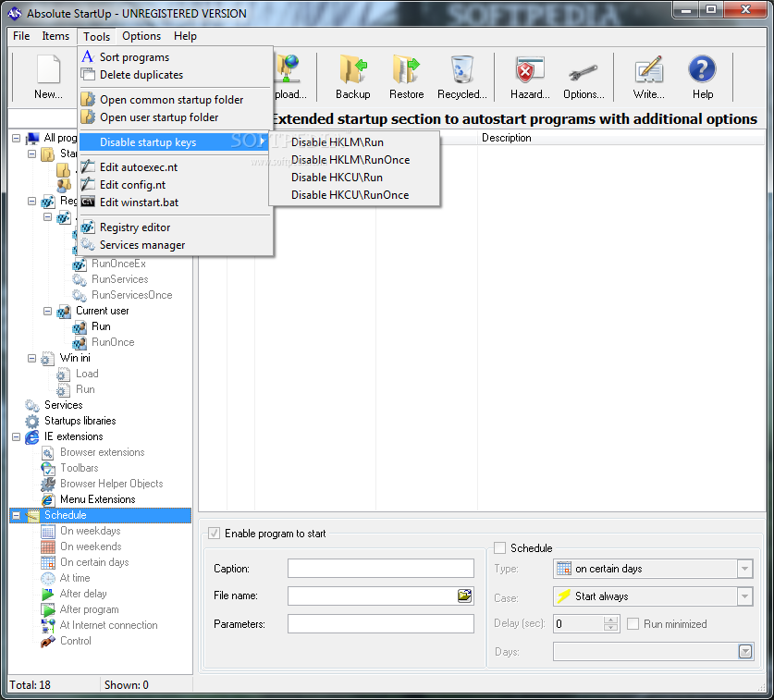Open the Backup folder tool

click(x=353, y=68)
